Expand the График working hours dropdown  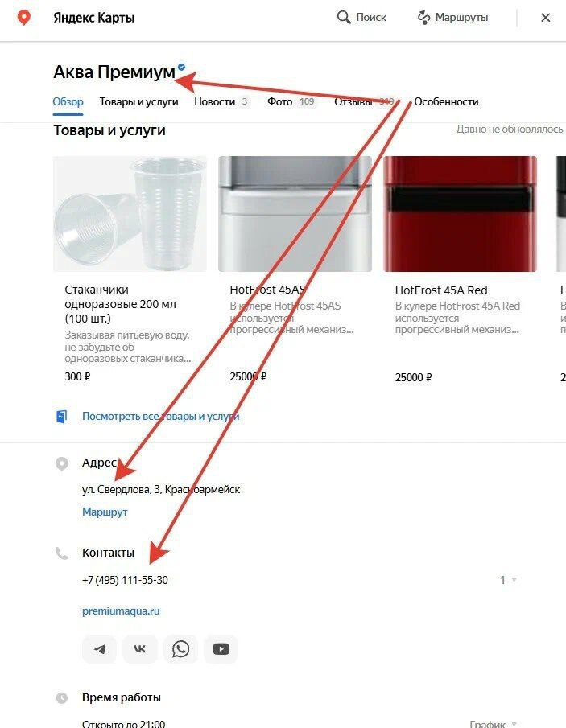point(494,723)
